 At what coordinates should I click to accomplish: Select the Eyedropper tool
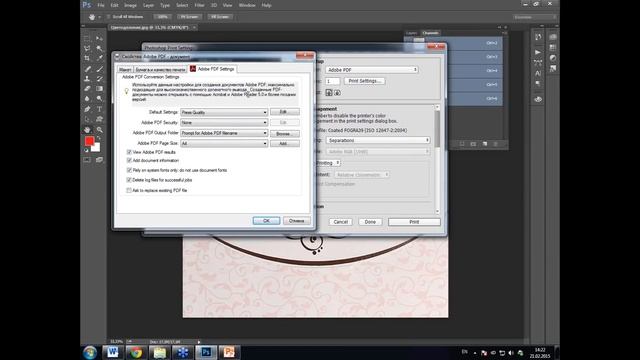[x=99, y=58]
